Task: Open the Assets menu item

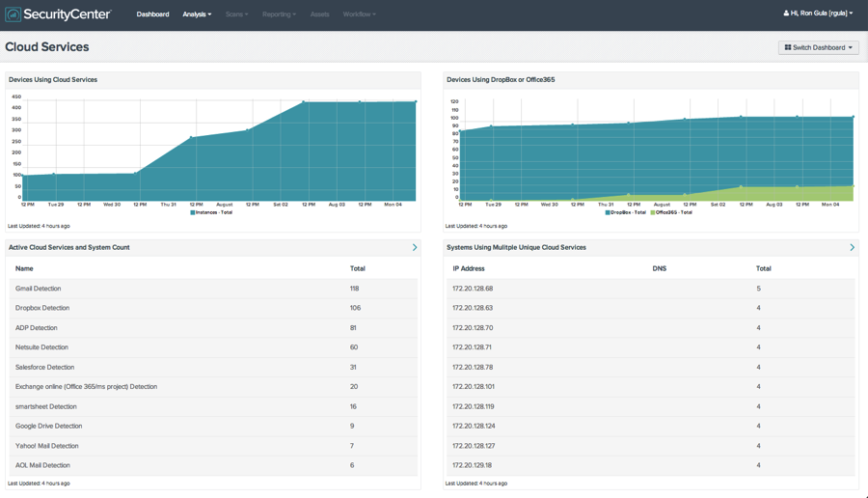Action: [x=319, y=14]
